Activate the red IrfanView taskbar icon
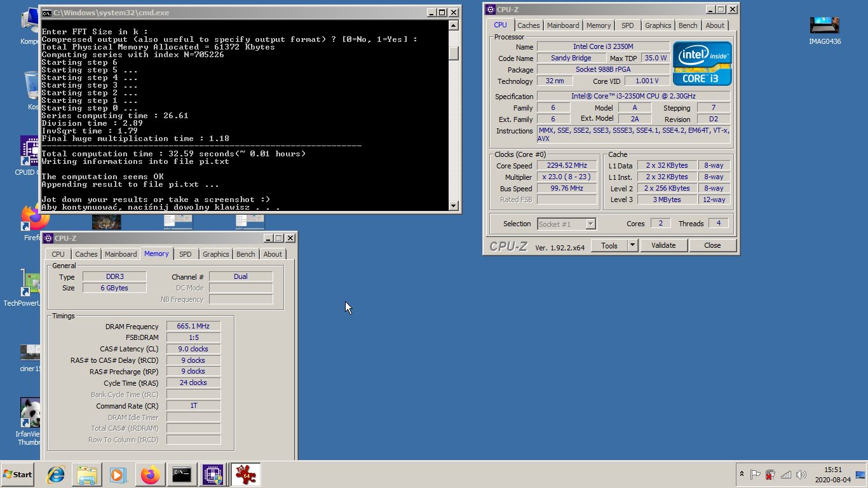The height and width of the screenshot is (488, 868). 245,475
